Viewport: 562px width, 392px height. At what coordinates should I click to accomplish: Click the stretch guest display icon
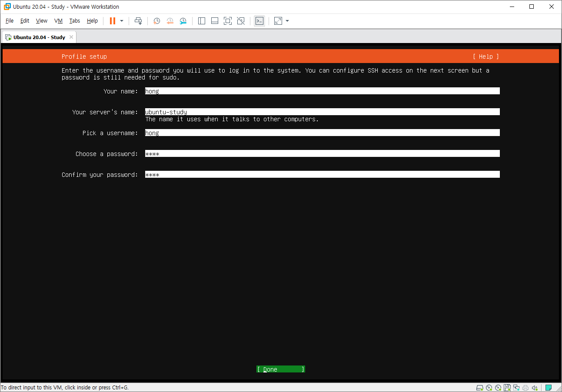pyautogui.click(x=278, y=21)
